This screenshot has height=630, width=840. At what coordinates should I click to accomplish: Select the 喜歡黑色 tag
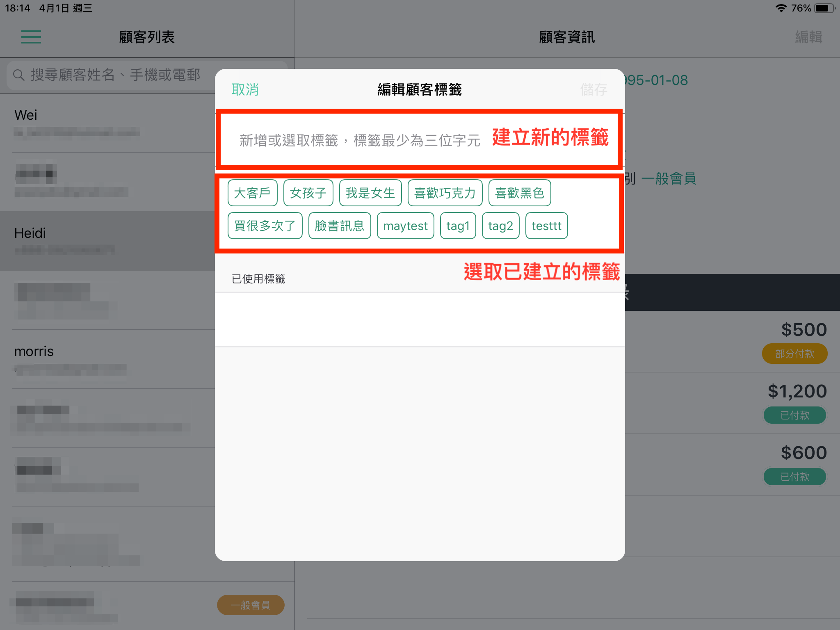coord(520,193)
